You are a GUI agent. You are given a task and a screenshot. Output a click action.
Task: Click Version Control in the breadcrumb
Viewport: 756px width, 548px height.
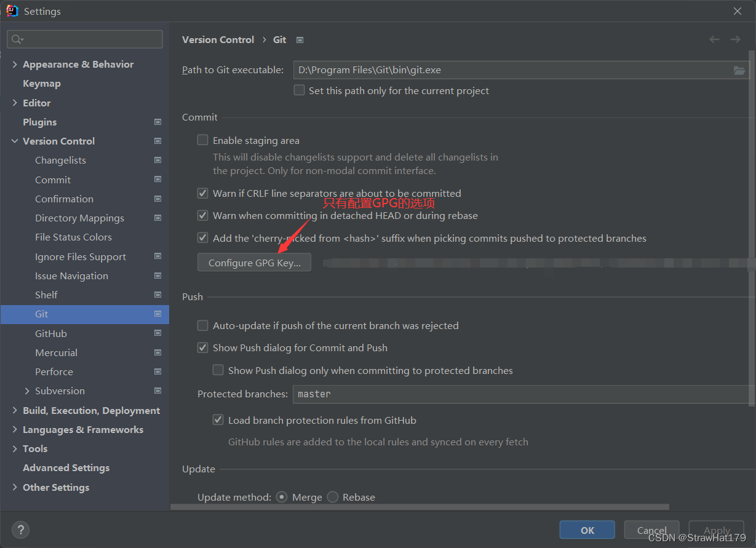218,39
